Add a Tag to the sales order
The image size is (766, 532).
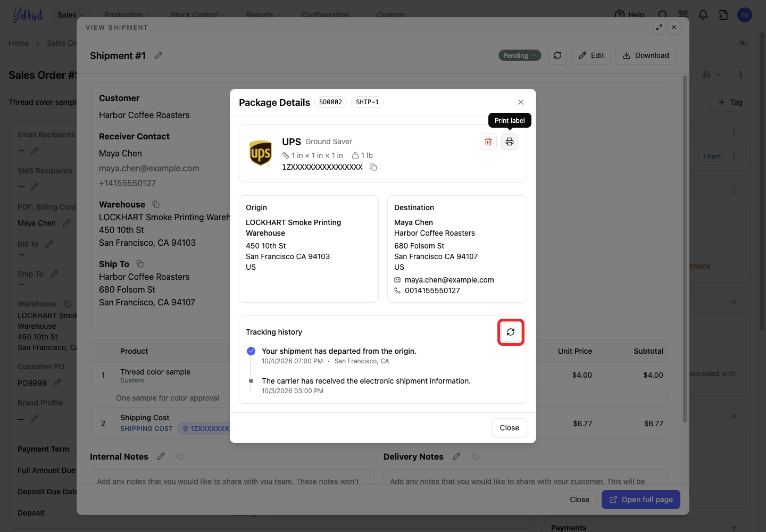click(x=730, y=102)
